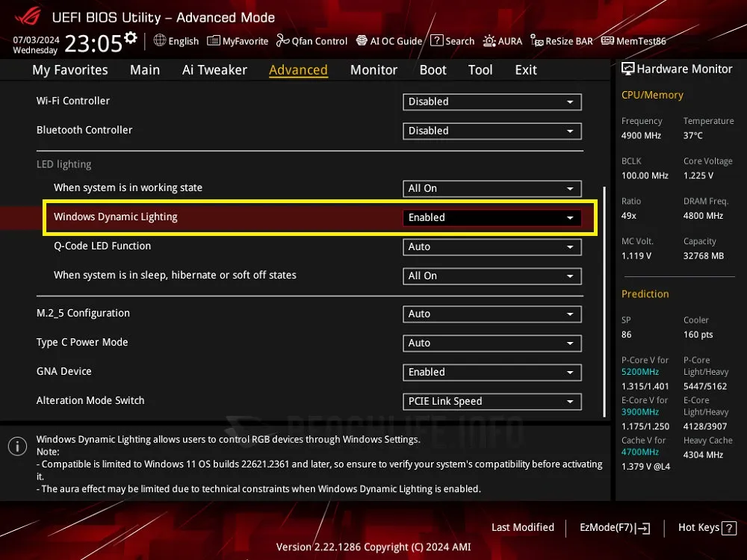747x560 pixels.
Task: Click the Last Modified button
Action: [523, 527]
